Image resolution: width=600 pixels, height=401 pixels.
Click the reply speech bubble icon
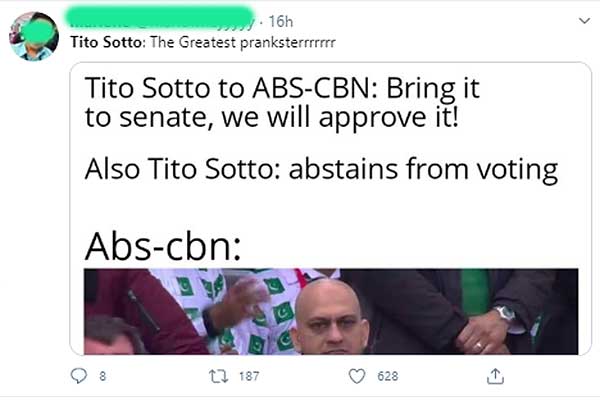79,376
